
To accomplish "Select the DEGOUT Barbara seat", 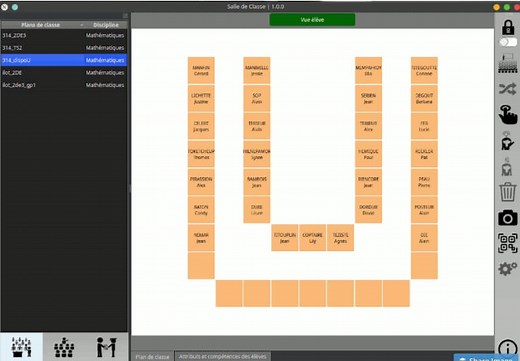I will 424,98.
